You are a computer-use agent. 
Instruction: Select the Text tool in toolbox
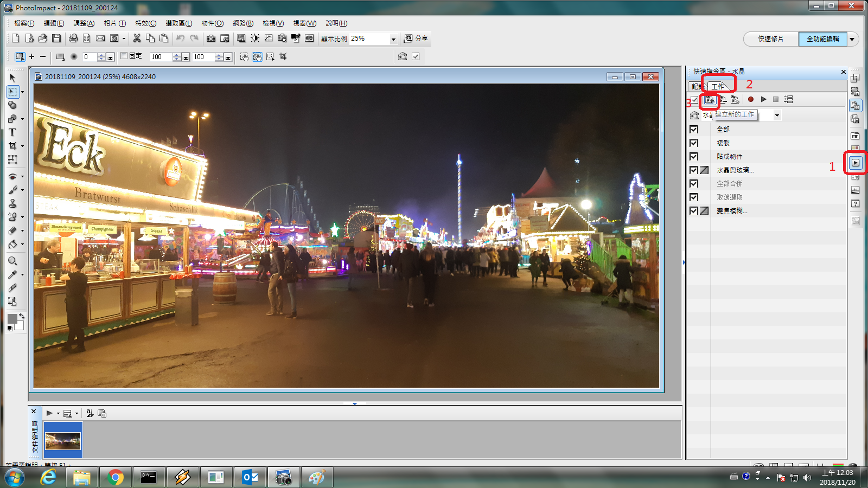point(12,132)
